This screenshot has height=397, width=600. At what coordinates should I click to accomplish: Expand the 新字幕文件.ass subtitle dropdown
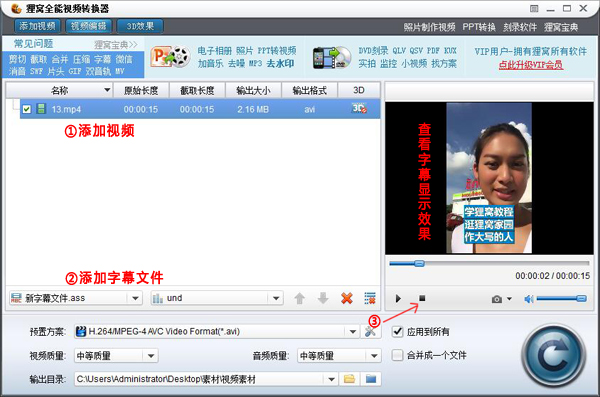pyautogui.click(x=135, y=298)
